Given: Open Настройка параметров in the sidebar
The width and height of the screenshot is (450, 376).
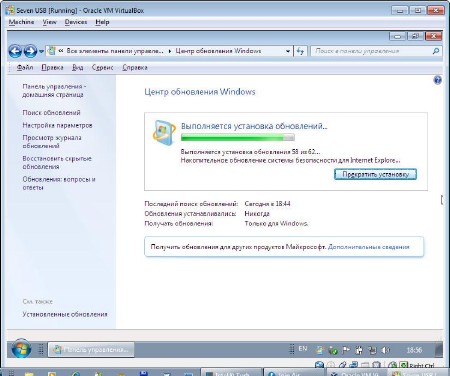Looking at the screenshot, I should pos(57,125).
